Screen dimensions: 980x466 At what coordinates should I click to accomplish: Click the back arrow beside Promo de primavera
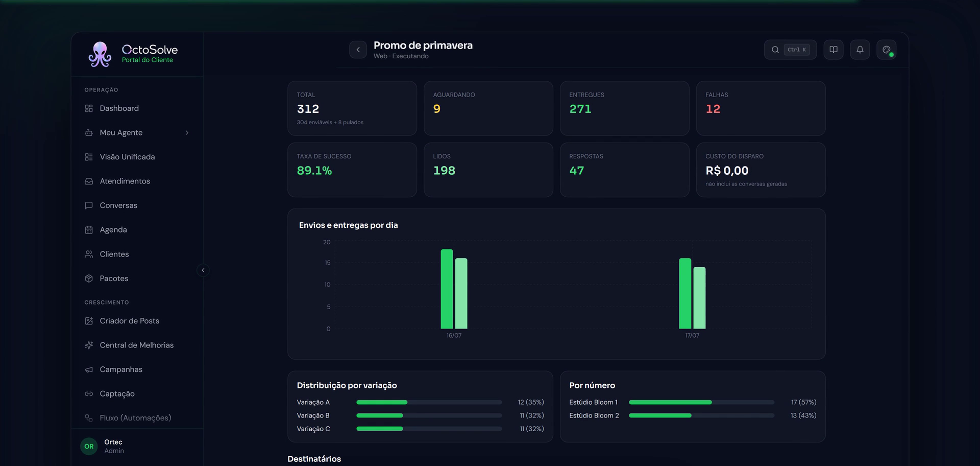coord(358,50)
